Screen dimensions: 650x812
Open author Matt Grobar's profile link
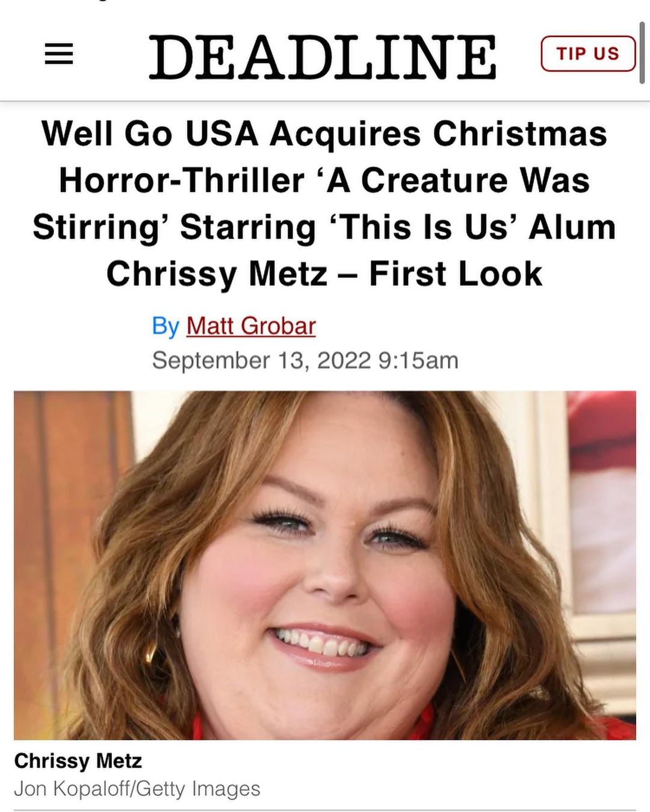coord(251,326)
